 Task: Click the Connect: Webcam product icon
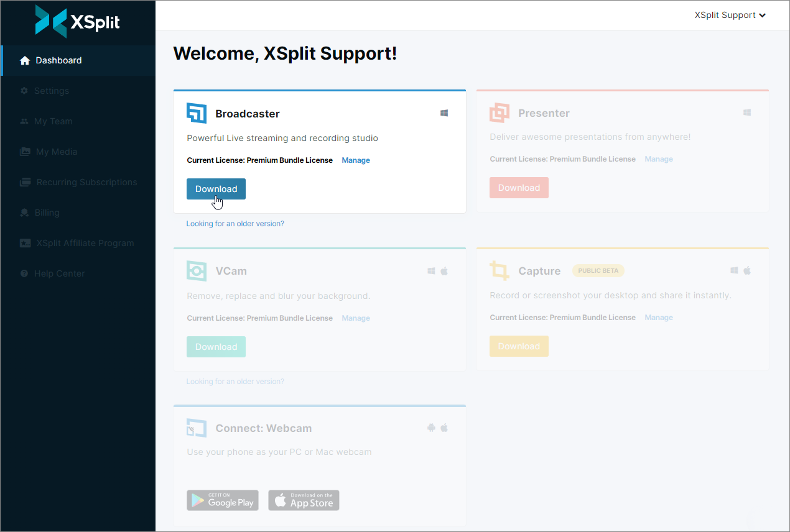pyautogui.click(x=197, y=428)
